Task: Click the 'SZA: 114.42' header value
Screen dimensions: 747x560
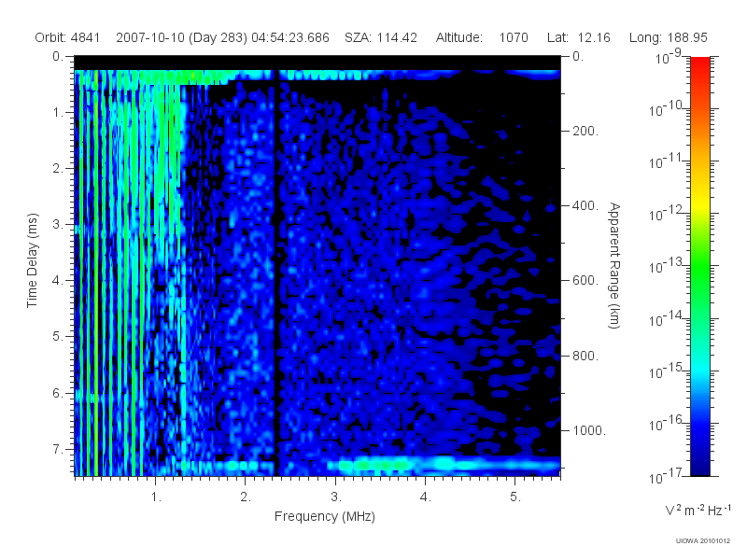Action: click(381, 37)
